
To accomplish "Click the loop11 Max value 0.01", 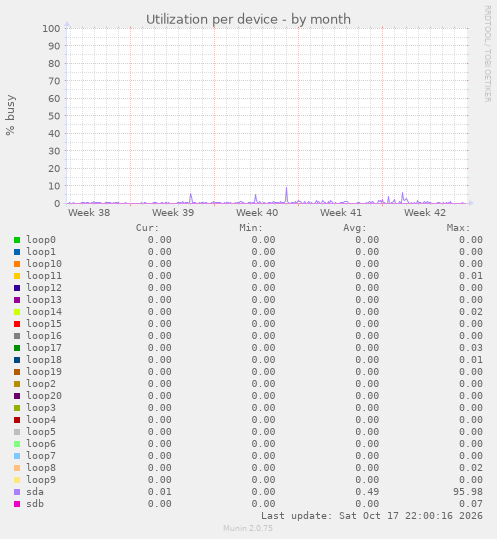I will 471,276.
